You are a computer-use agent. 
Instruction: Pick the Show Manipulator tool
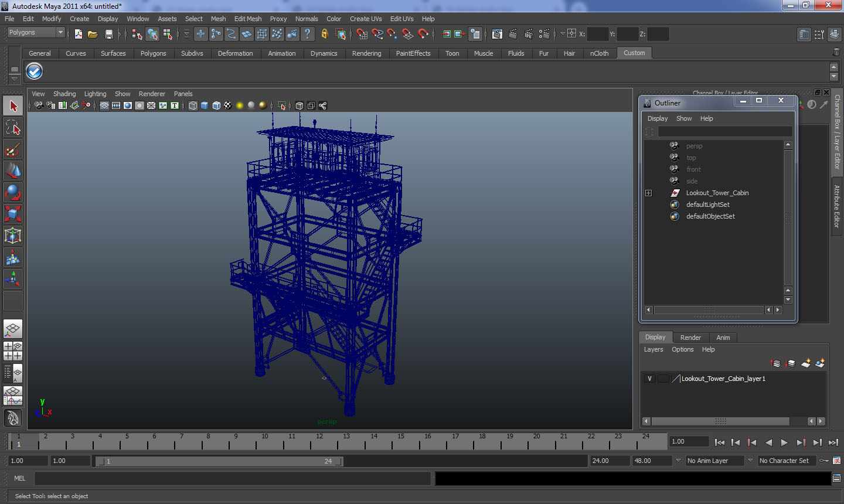13,279
